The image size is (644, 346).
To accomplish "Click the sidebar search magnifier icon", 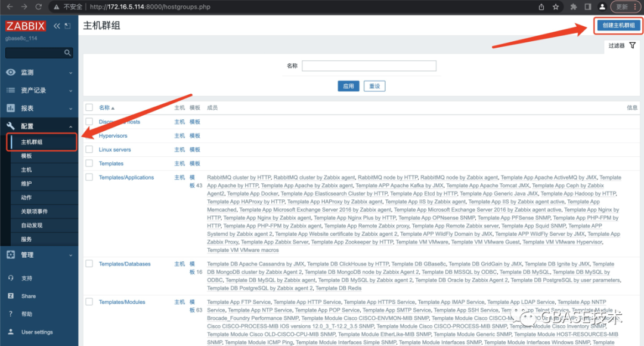I will [67, 52].
